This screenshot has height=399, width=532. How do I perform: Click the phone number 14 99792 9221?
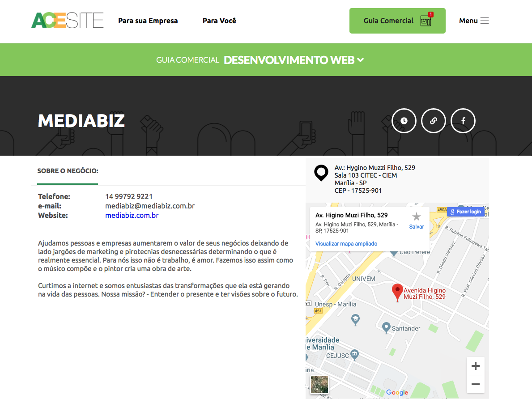128,196
